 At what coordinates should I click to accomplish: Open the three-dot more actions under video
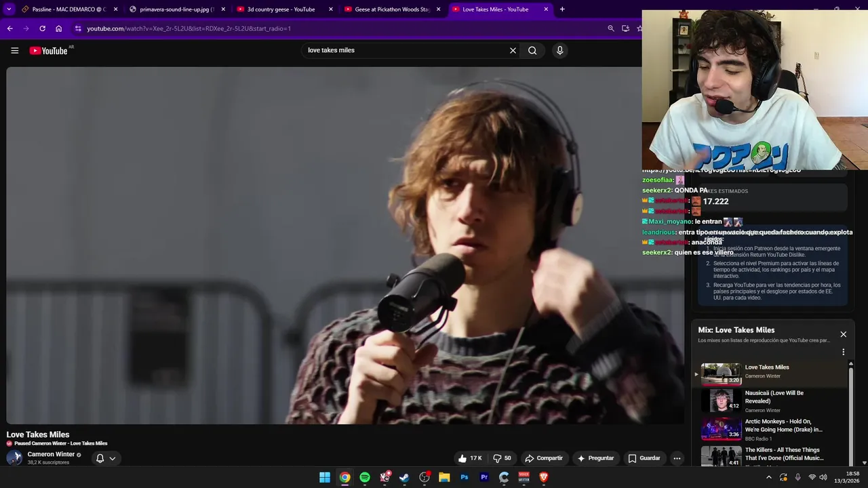pyautogui.click(x=677, y=458)
